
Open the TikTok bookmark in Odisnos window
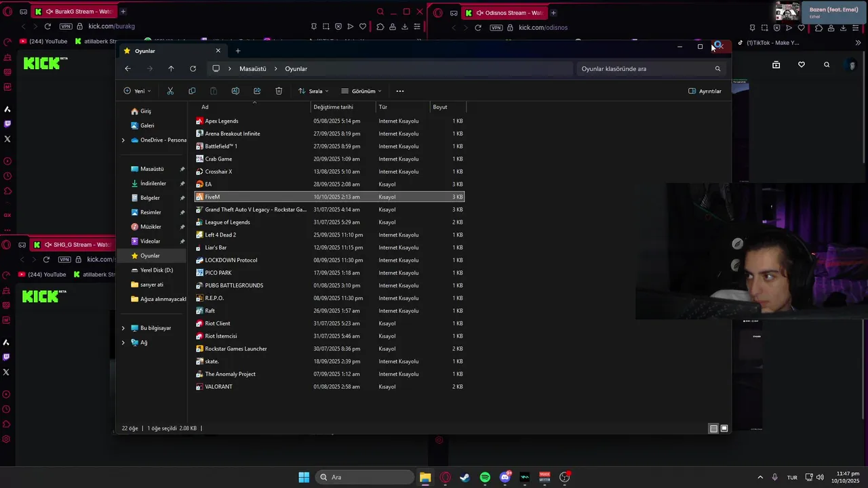(768, 43)
